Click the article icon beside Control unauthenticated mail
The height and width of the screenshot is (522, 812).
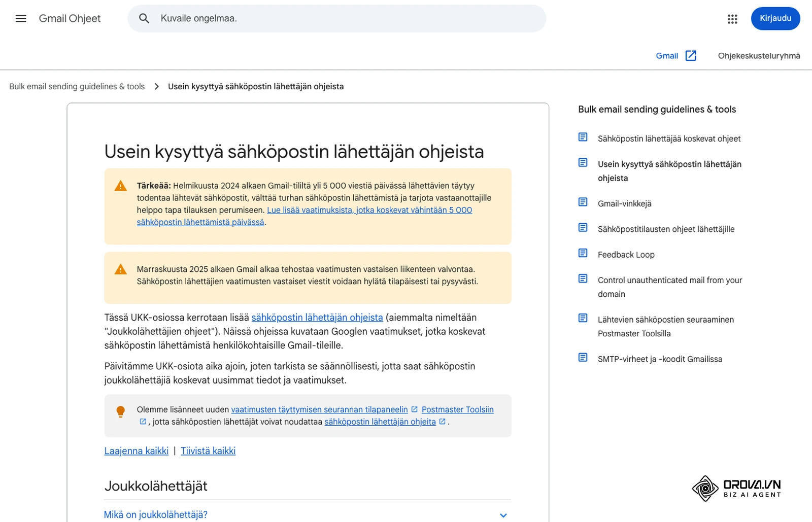point(583,279)
